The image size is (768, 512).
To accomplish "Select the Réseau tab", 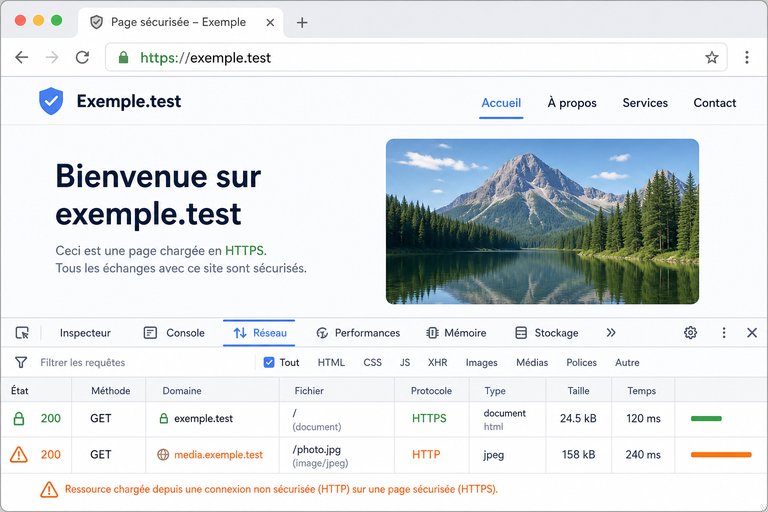I will point(260,333).
